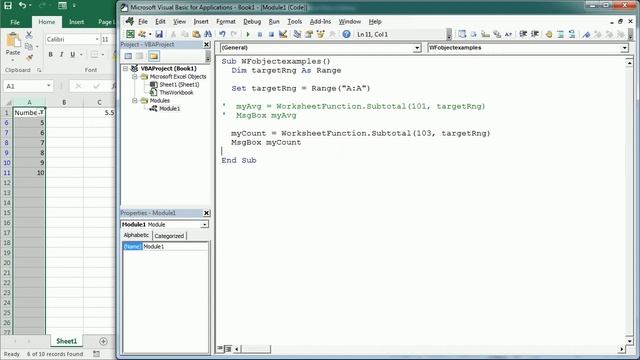Open Properties Window from VBA toolbar icon

(x=309, y=34)
